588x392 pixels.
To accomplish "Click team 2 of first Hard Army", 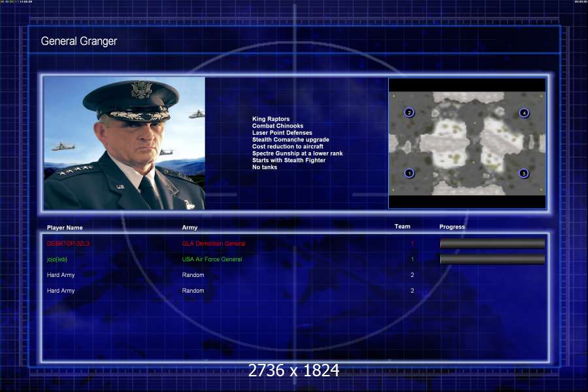I will tap(412, 275).
